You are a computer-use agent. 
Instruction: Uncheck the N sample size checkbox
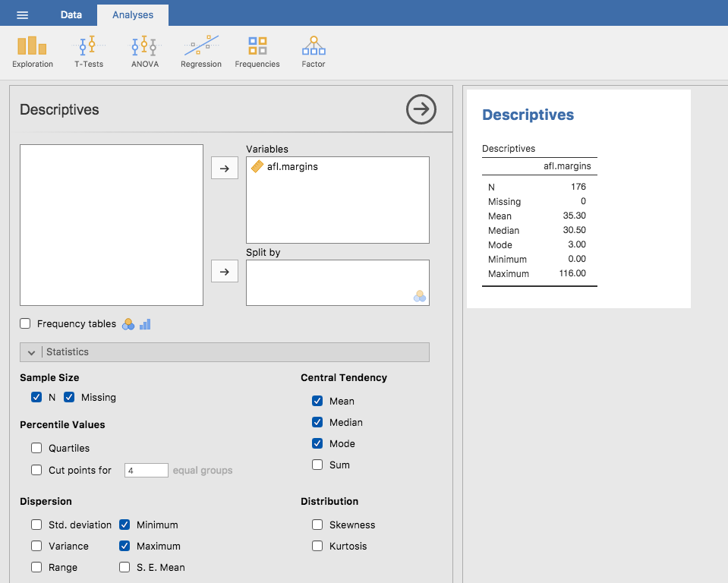click(x=36, y=397)
